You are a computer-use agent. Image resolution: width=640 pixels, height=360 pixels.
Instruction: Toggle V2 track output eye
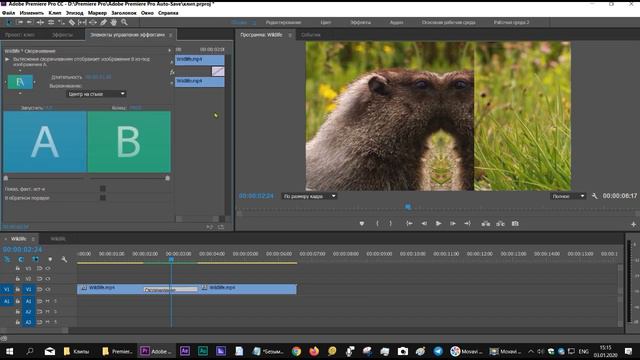click(x=48, y=279)
